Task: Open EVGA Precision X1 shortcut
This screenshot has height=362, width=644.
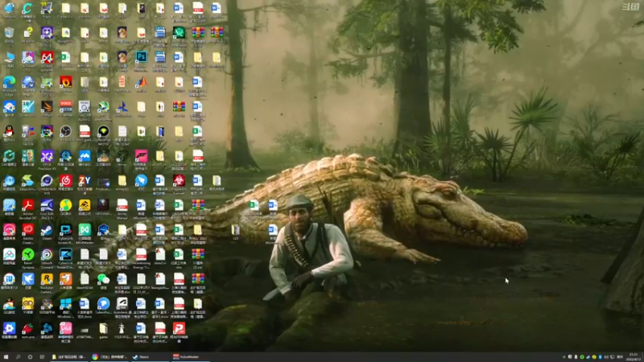Action: point(47,158)
